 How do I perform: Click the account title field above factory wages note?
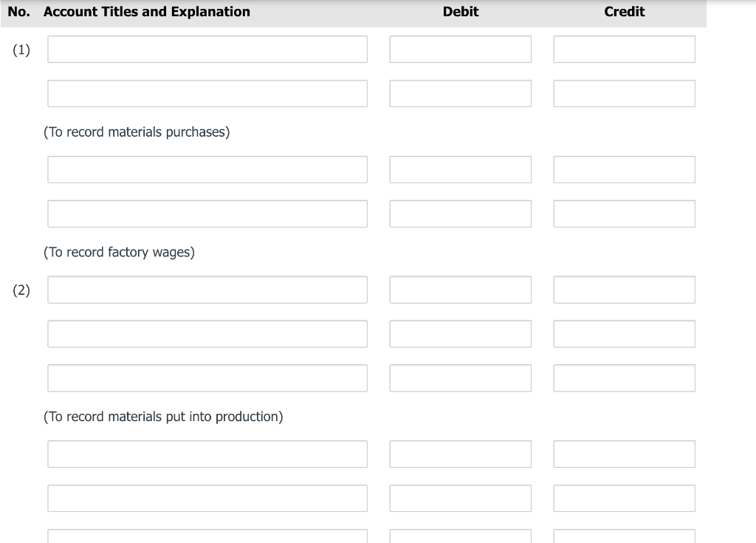207,213
